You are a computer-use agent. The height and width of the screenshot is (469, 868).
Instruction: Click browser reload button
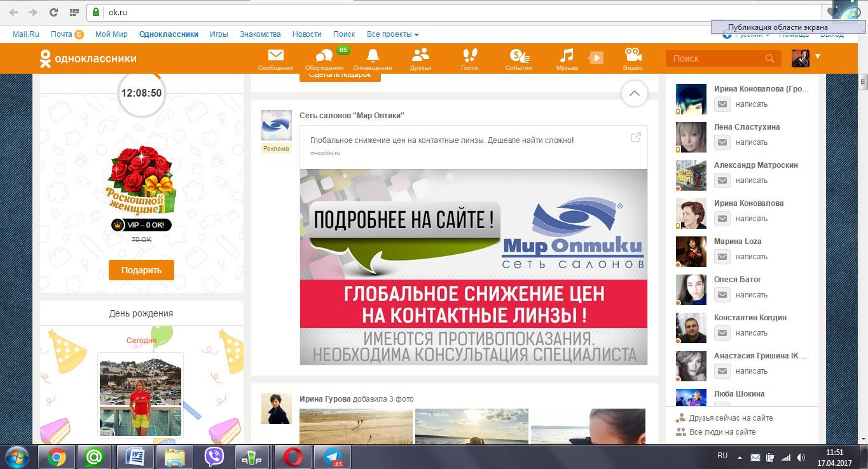[53, 12]
